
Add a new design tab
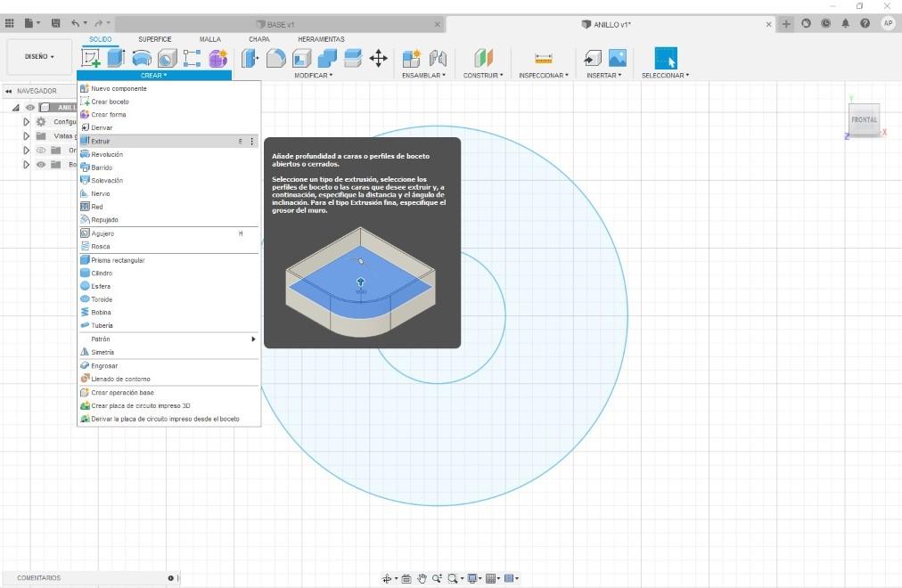point(786,23)
